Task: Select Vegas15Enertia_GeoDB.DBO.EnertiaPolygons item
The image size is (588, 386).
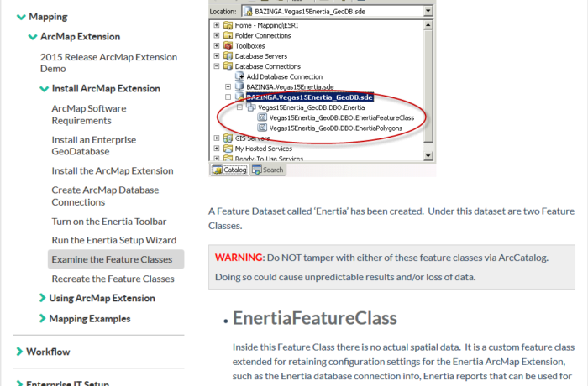Action: tap(336, 128)
